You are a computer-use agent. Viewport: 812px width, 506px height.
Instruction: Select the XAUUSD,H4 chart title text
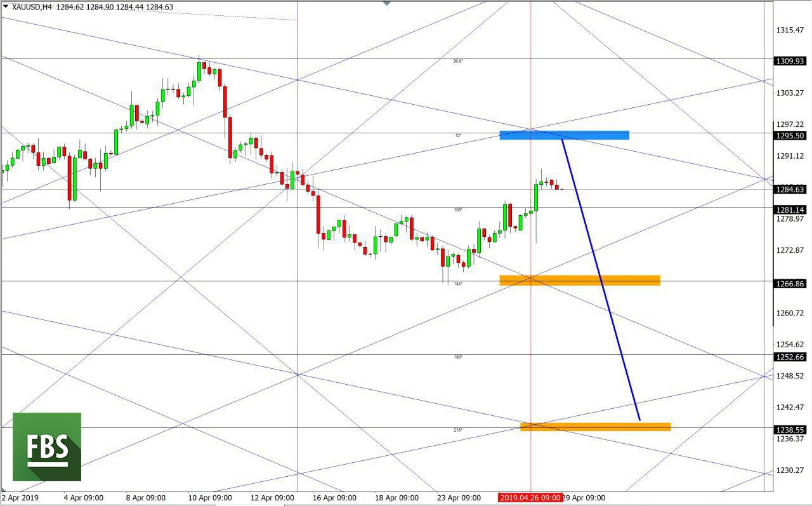[32, 7]
